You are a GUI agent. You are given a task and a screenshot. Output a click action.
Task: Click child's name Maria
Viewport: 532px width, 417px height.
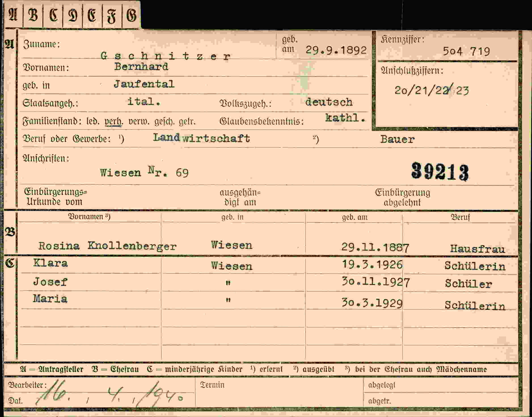click(50, 299)
